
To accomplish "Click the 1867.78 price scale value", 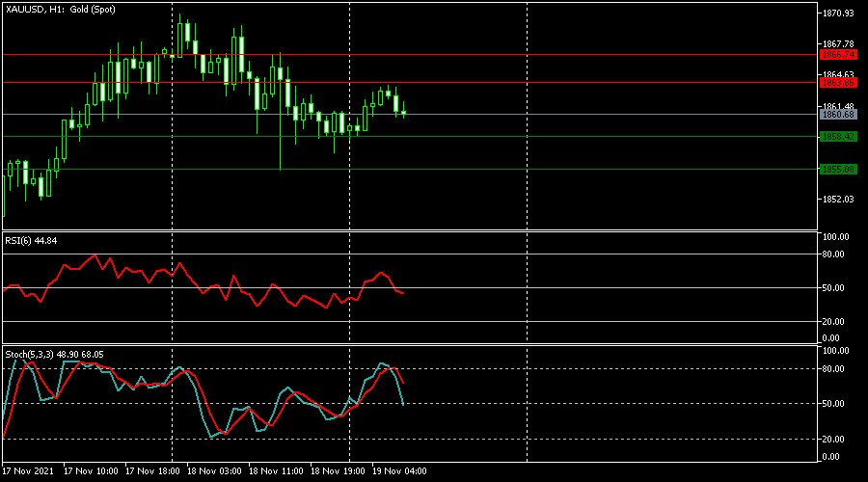I will point(838,43).
